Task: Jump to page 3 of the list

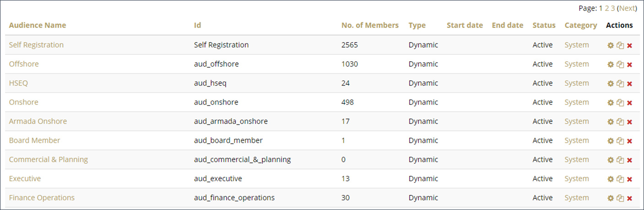Action: coord(613,8)
